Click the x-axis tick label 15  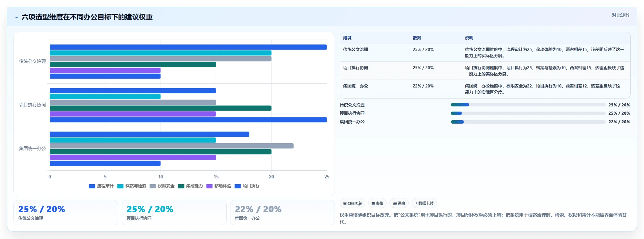click(x=216, y=177)
